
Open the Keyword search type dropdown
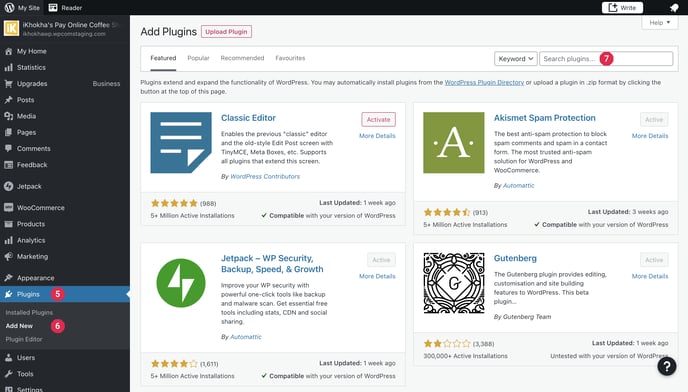[516, 58]
